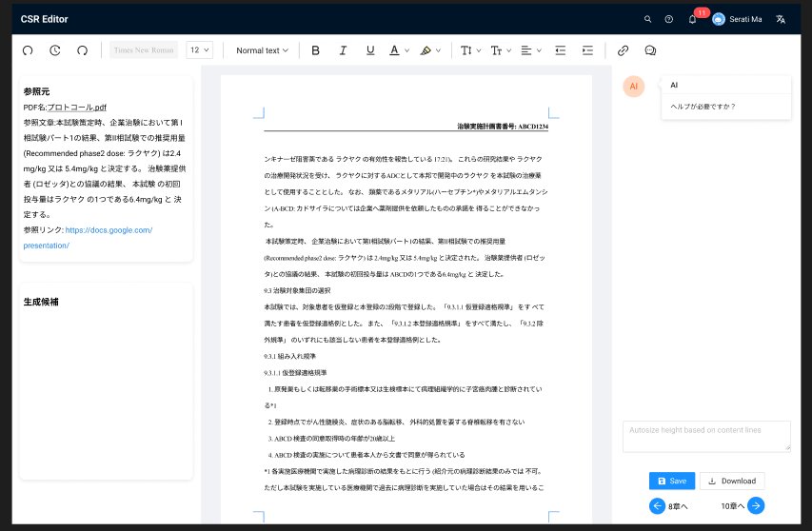Click the 治験実施計画書番号 header text

(x=503, y=127)
